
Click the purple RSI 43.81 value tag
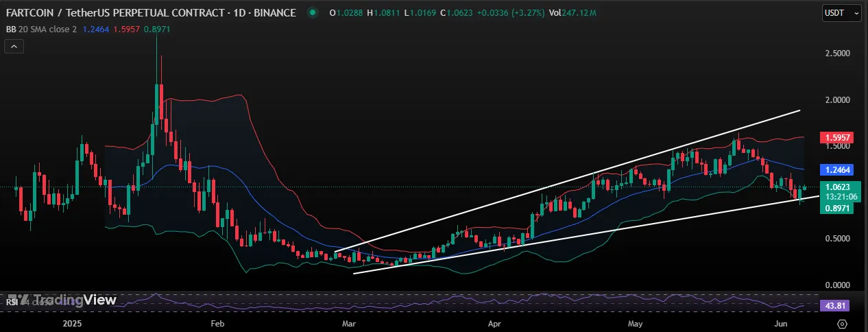pyautogui.click(x=836, y=305)
